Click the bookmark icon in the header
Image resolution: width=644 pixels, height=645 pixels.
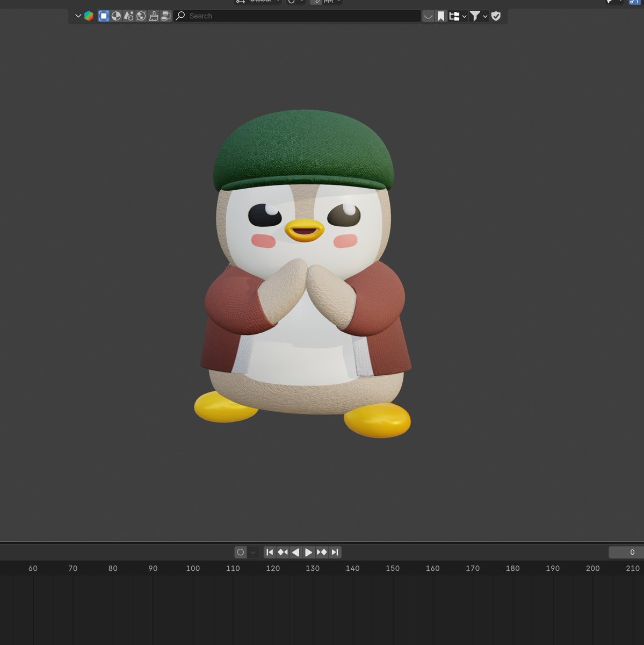[441, 16]
